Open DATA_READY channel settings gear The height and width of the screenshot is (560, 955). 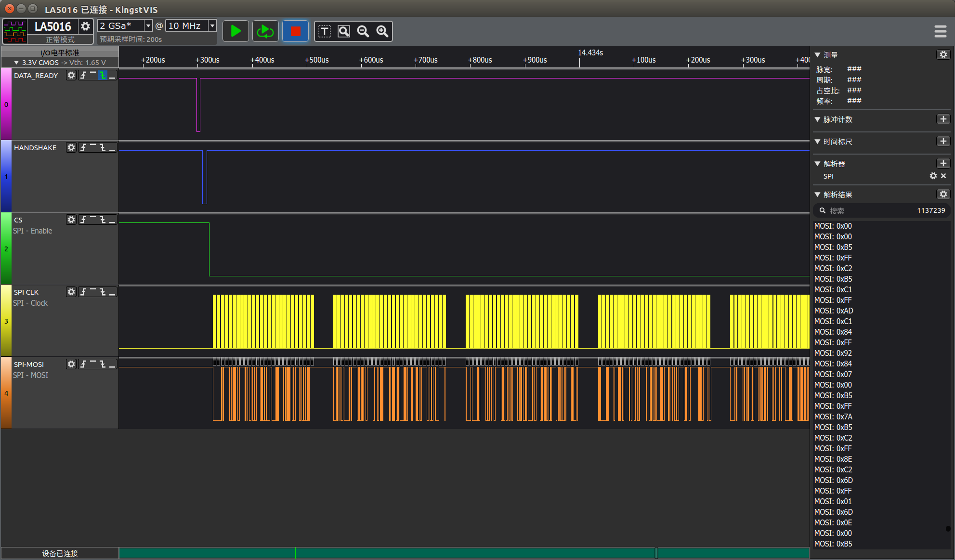71,75
